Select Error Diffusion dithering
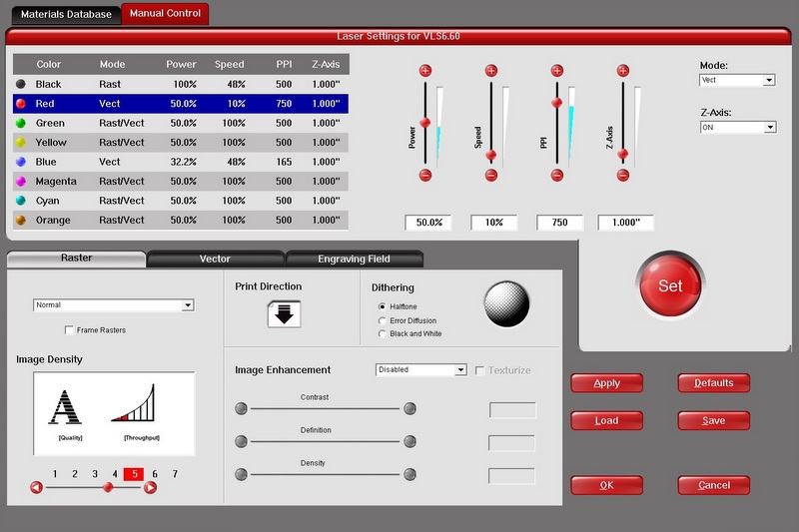 [x=382, y=320]
